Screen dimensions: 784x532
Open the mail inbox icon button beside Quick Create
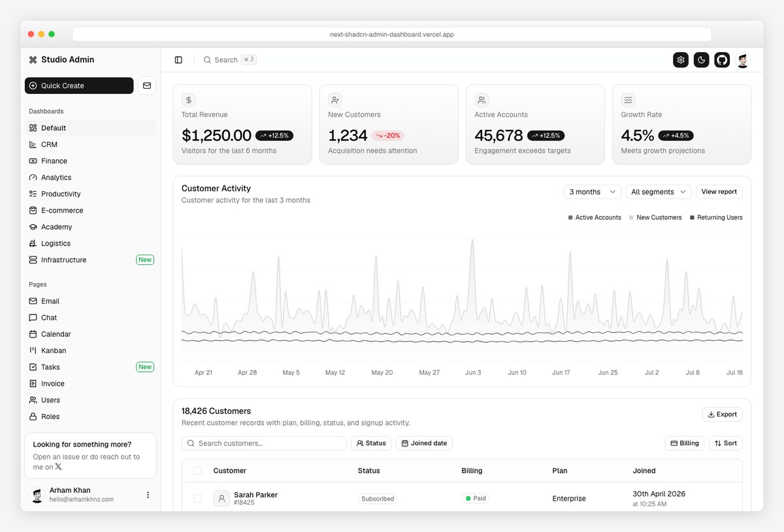point(147,86)
